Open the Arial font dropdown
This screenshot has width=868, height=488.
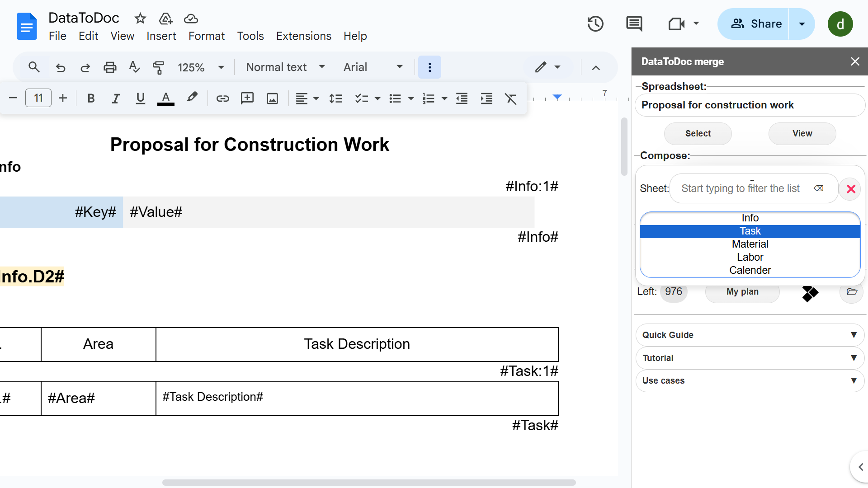click(373, 67)
